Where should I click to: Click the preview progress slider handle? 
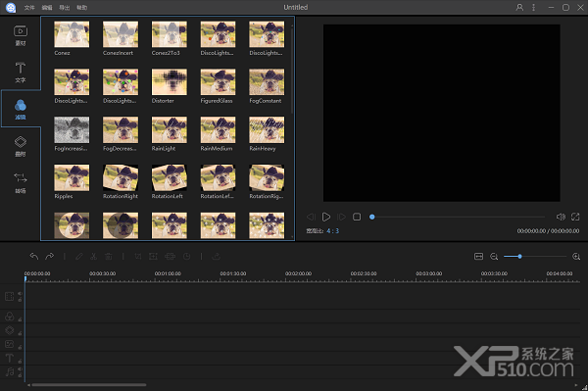coord(372,217)
